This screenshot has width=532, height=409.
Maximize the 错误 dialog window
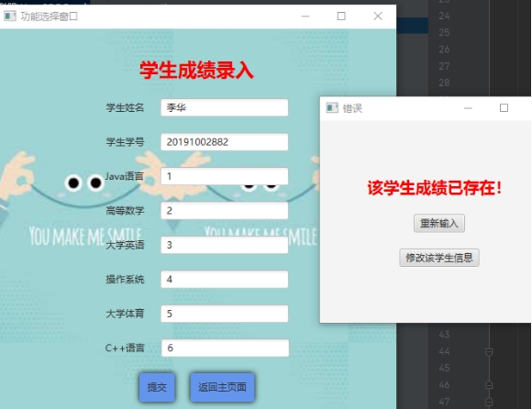click(x=504, y=108)
